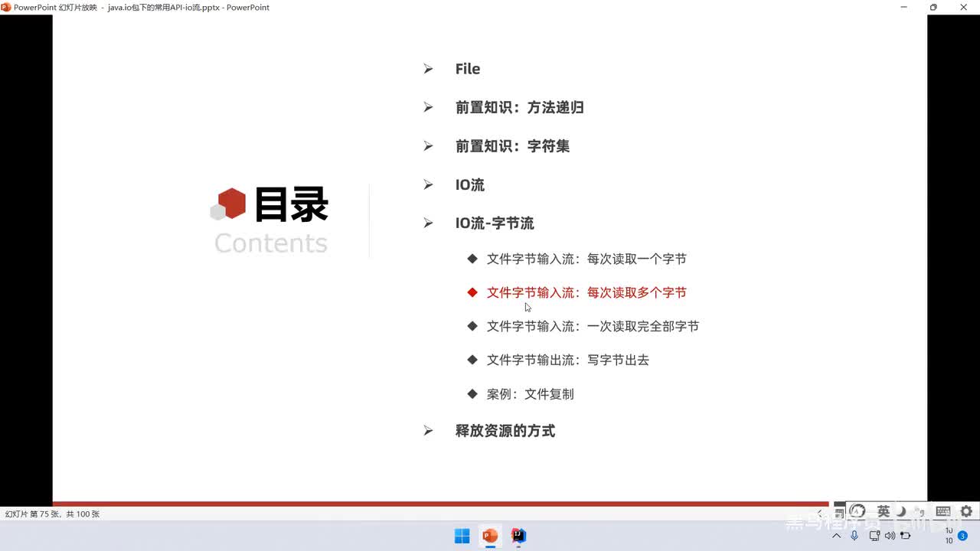980x551 pixels.
Task: Click the 目录 title text
Action: (x=291, y=204)
